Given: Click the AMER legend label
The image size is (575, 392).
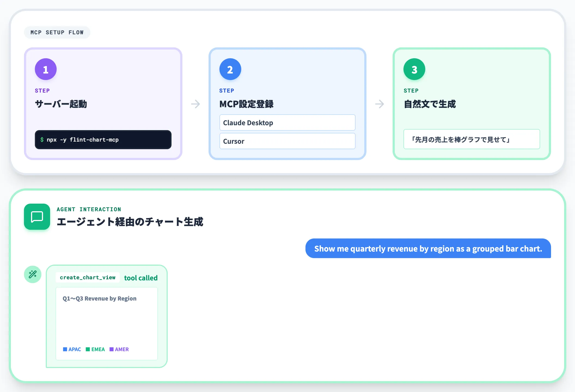Looking at the screenshot, I should point(122,349).
